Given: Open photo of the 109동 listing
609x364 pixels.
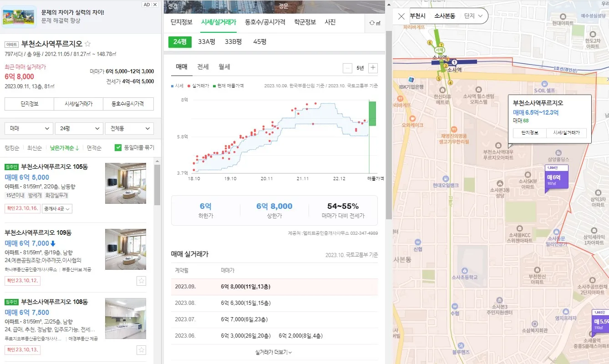Looking at the screenshot, I should pyautogui.click(x=126, y=249).
